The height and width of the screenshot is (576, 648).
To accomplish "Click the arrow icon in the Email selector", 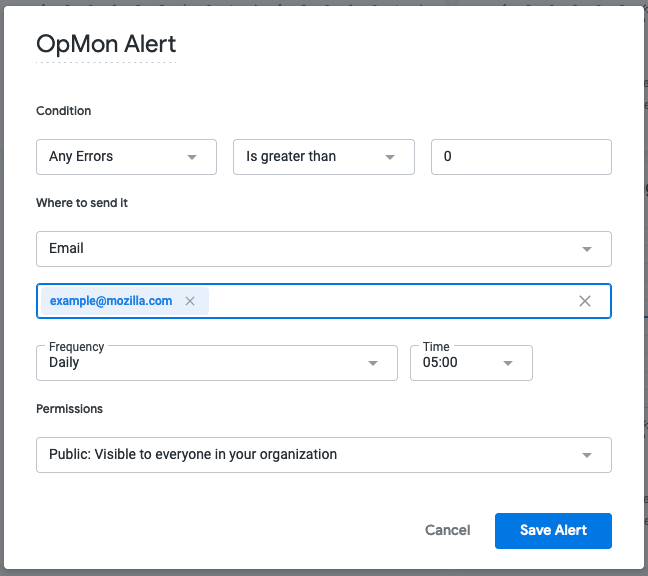I will pyautogui.click(x=586, y=249).
